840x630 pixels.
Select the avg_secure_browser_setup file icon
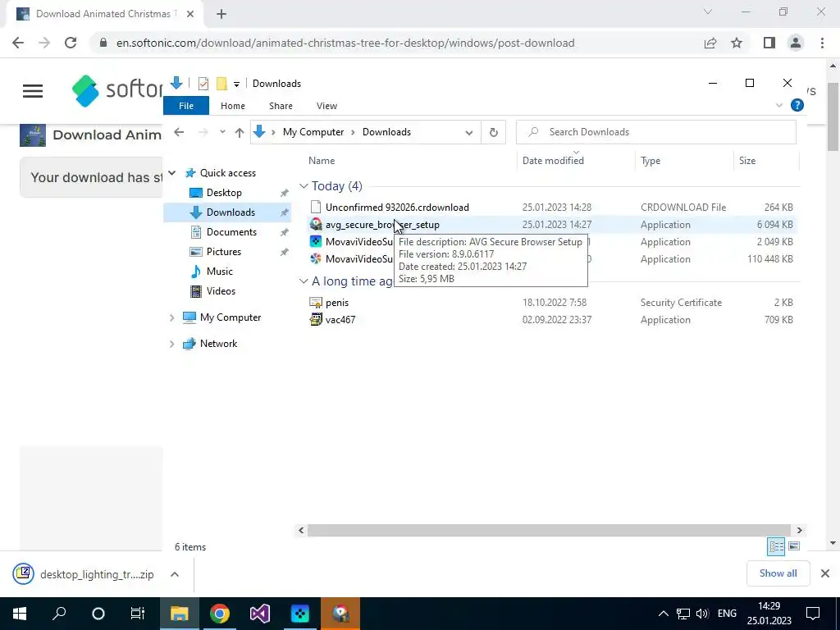[x=316, y=225]
